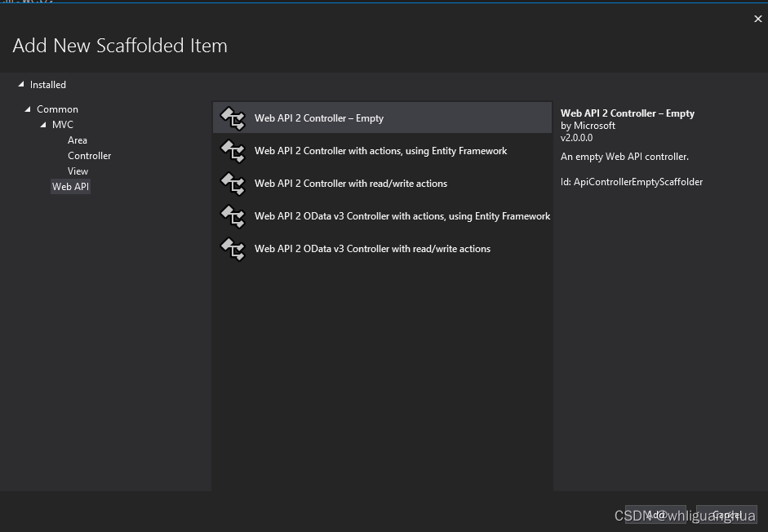Click icon for Controller with actions, using Entity Framework
This screenshot has width=768, height=532.
[233, 151]
